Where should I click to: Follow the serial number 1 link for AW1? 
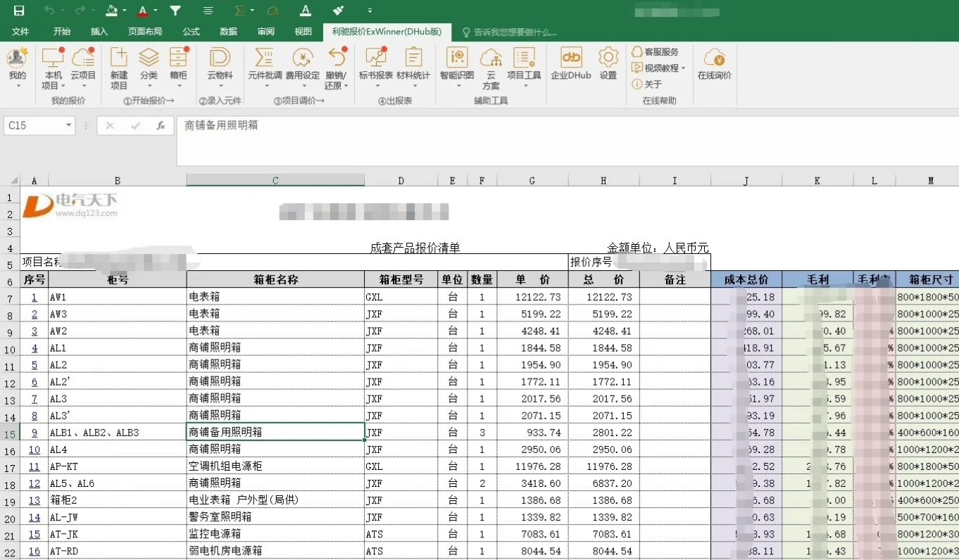pos(35,298)
